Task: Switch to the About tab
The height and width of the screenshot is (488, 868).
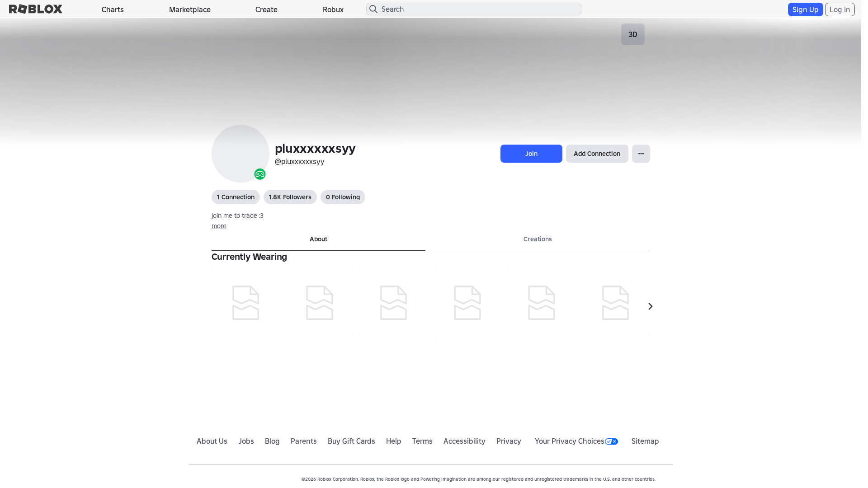Action: [318, 239]
